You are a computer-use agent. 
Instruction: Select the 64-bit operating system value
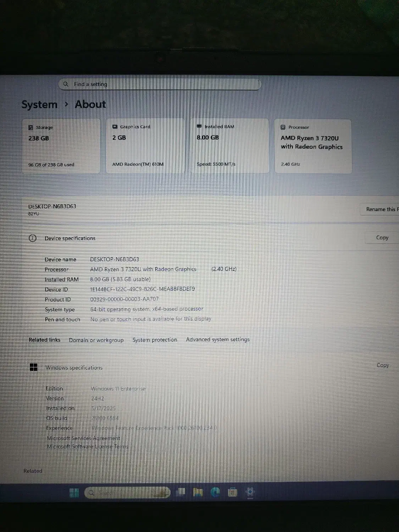(x=147, y=309)
